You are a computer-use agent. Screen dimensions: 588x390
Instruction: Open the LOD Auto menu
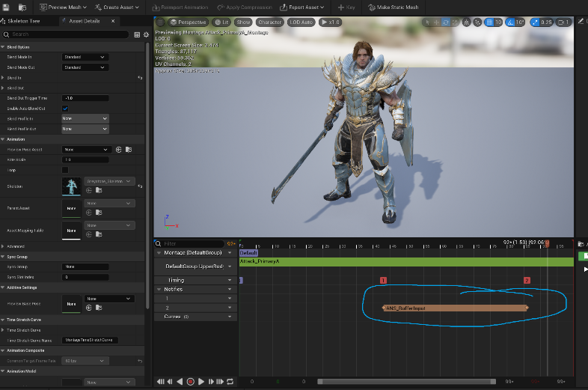[x=301, y=22]
